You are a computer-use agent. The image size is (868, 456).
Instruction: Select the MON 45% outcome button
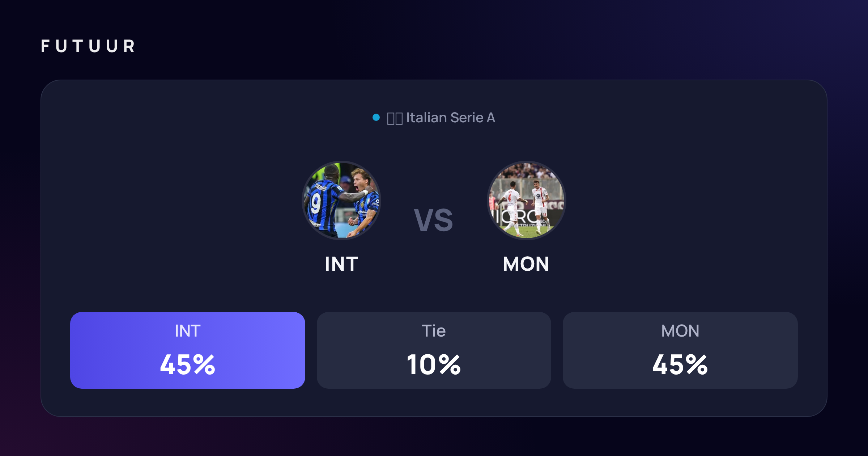point(680,350)
